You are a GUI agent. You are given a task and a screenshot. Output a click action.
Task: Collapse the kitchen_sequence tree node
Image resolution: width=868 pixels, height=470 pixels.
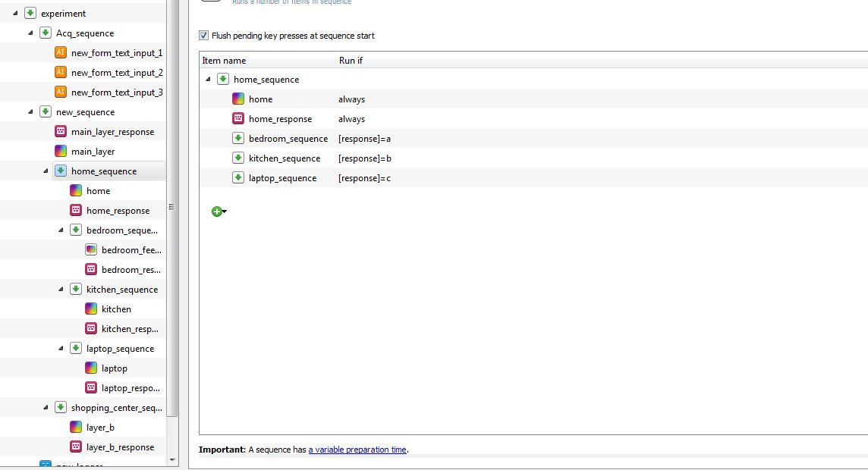click(x=61, y=289)
